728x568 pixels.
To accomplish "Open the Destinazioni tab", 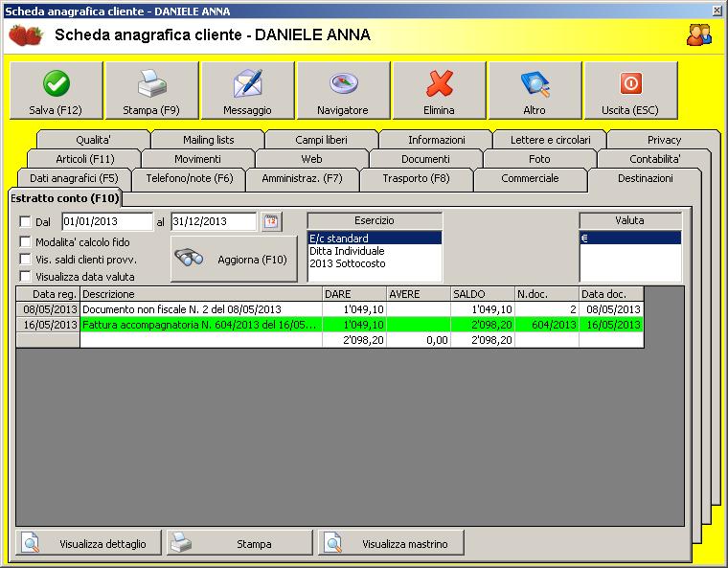I will [645, 178].
